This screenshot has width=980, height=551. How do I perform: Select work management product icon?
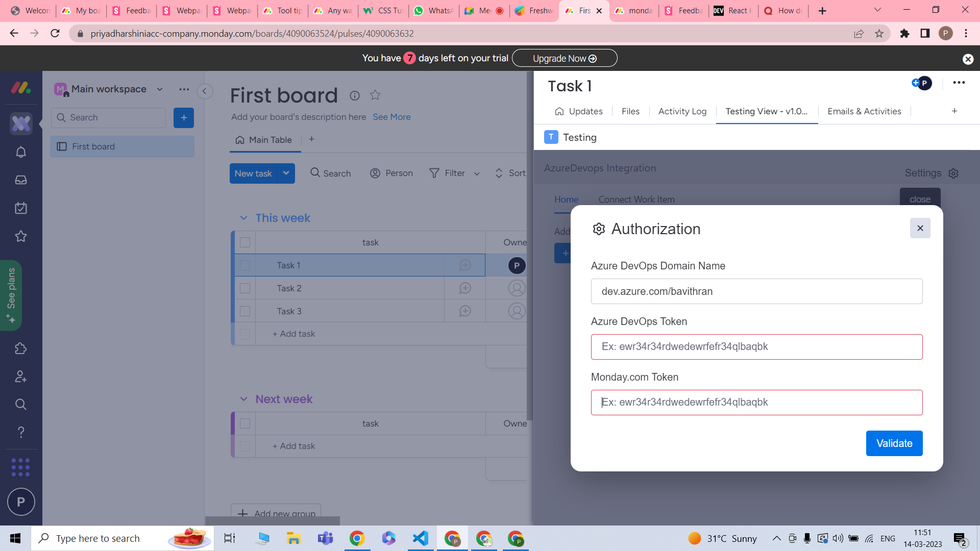tap(21, 123)
